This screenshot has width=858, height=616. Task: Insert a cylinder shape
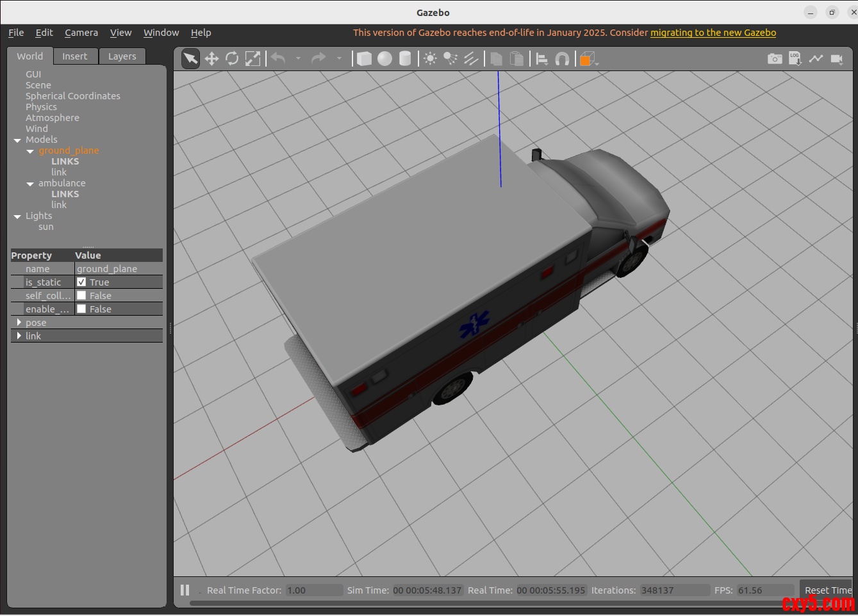405,59
